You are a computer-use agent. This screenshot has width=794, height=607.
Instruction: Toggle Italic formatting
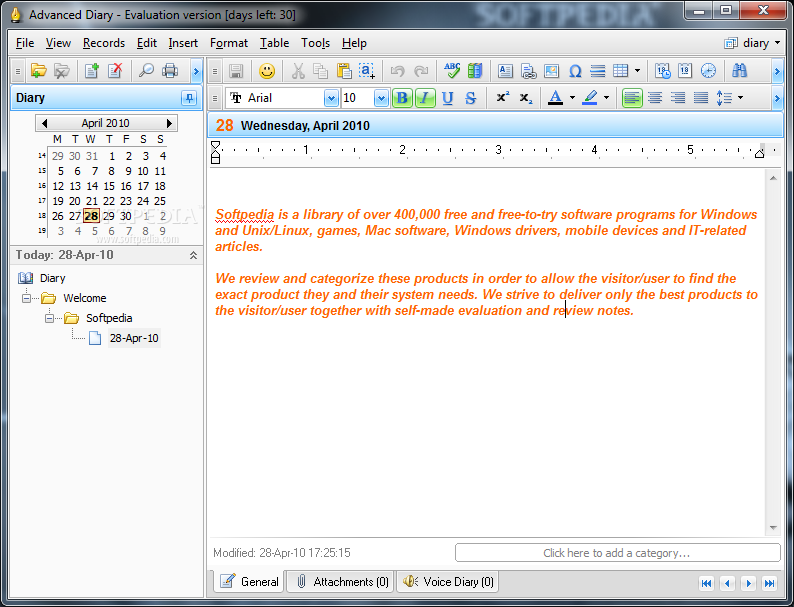(425, 98)
